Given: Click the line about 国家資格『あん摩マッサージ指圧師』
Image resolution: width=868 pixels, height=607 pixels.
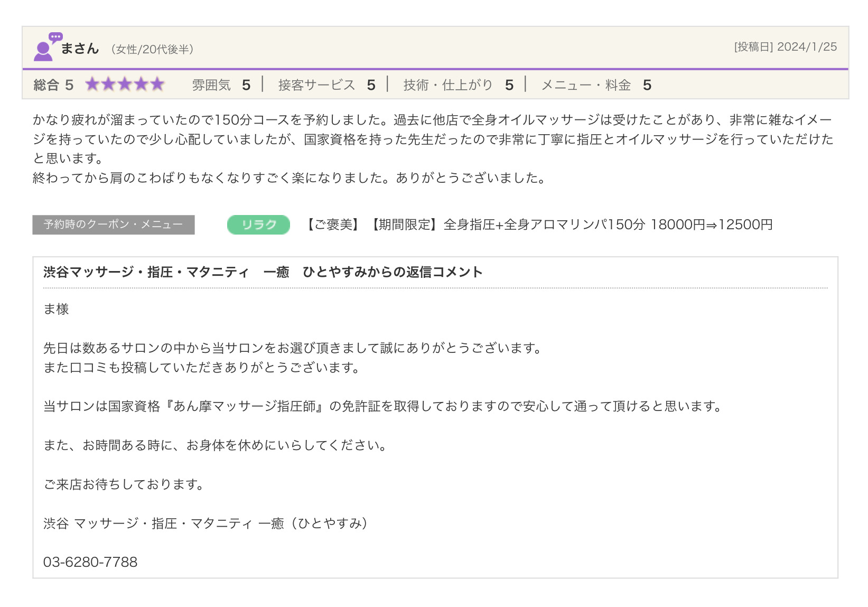Looking at the screenshot, I should [x=384, y=406].
